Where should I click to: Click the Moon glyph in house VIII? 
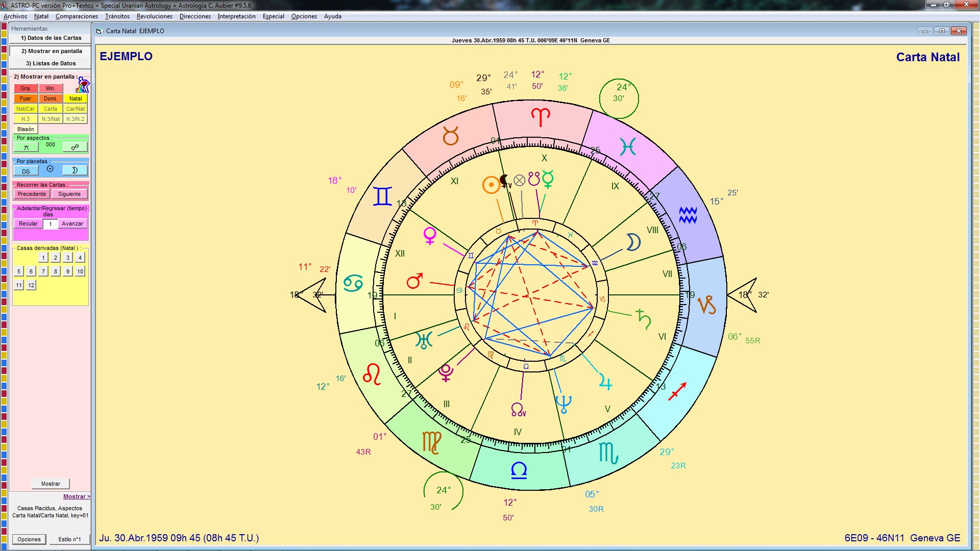coord(633,242)
